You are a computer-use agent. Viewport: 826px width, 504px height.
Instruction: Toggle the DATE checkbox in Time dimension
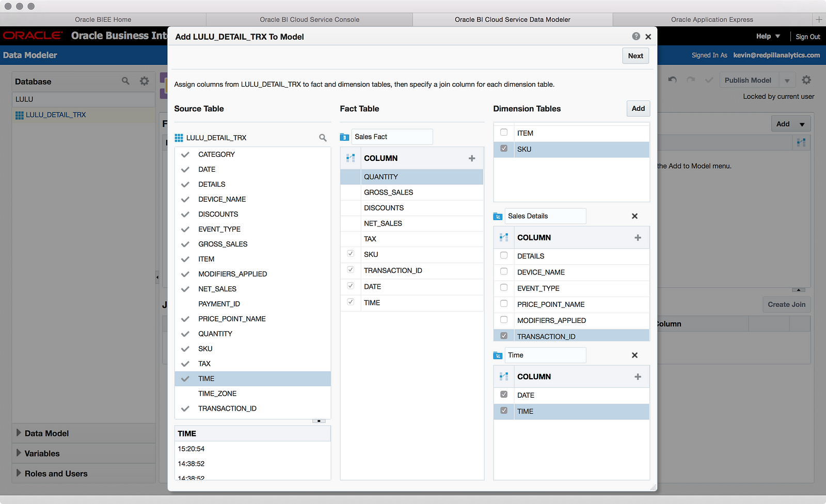point(504,395)
